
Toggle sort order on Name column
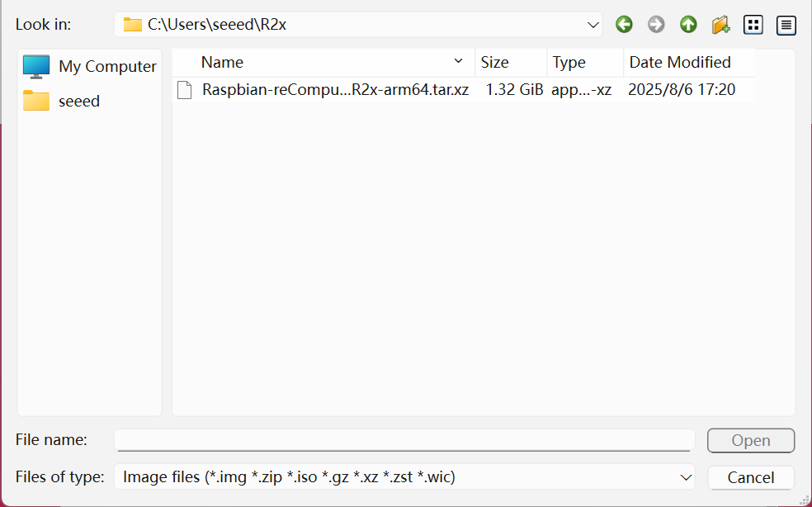pyautogui.click(x=458, y=62)
